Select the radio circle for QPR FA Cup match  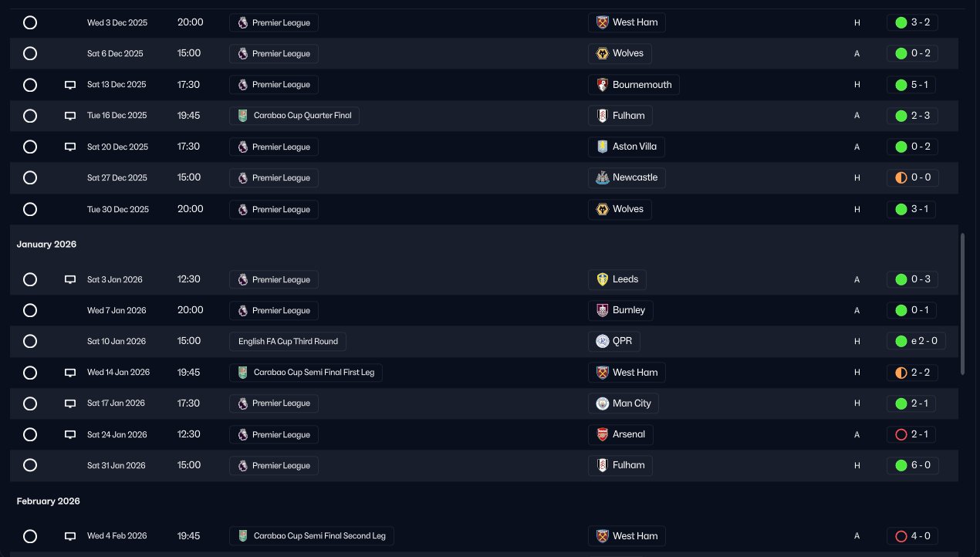(x=30, y=341)
